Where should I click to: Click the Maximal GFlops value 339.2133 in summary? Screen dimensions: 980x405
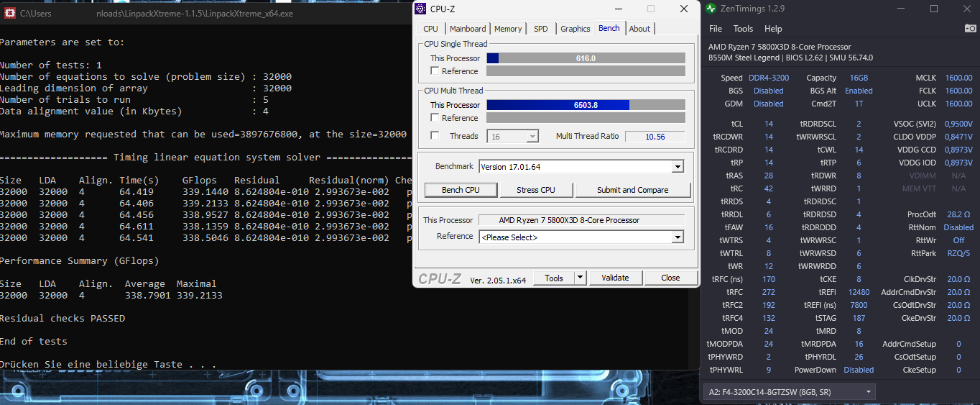(x=200, y=295)
